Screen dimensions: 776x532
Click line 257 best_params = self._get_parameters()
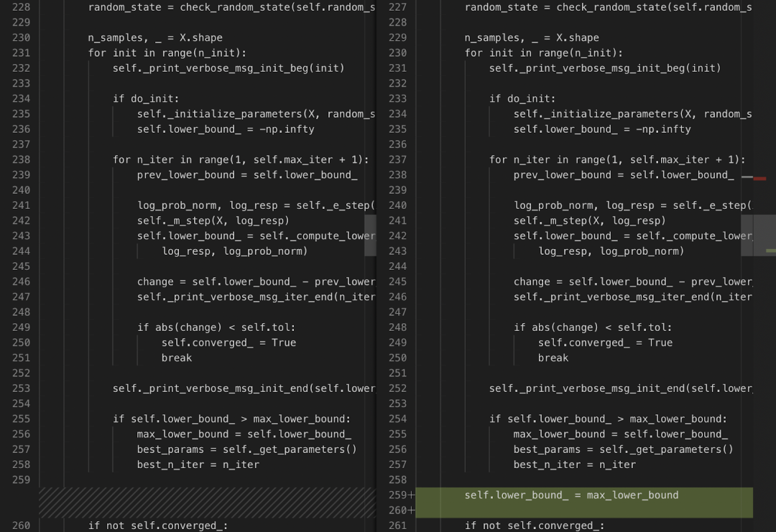point(247,449)
